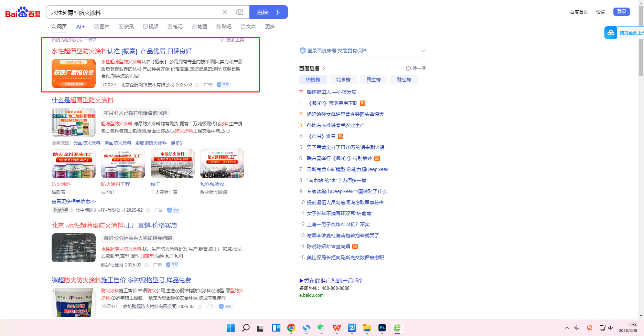
Task: Click the network tray icon
Action: coord(602,328)
